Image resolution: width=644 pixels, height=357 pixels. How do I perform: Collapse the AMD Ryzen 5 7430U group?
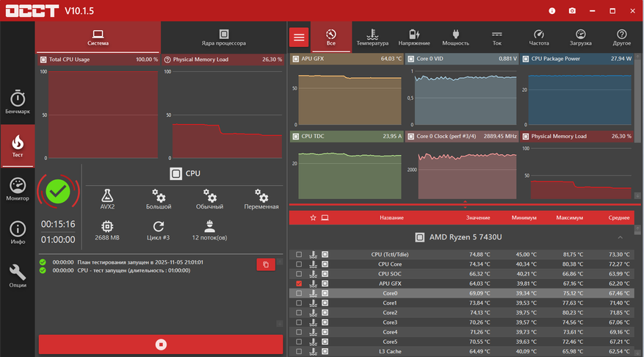pos(620,237)
